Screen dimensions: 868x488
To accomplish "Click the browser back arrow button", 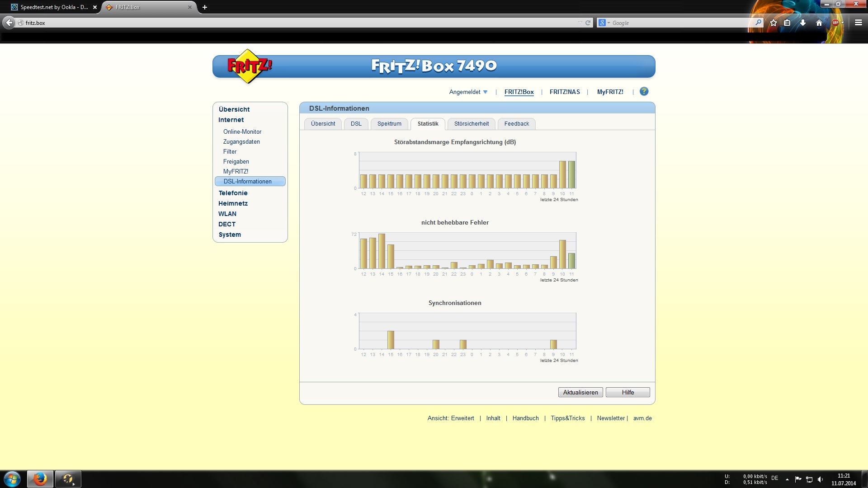I will (9, 23).
